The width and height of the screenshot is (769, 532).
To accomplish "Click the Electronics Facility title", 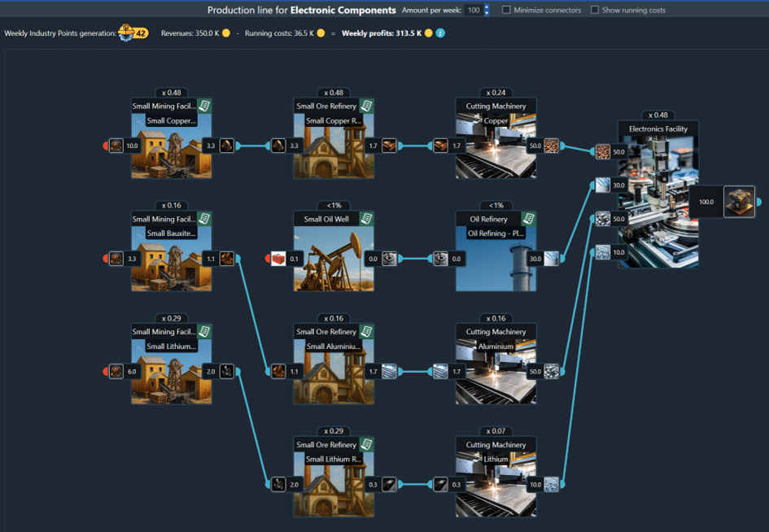I will coord(658,129).
